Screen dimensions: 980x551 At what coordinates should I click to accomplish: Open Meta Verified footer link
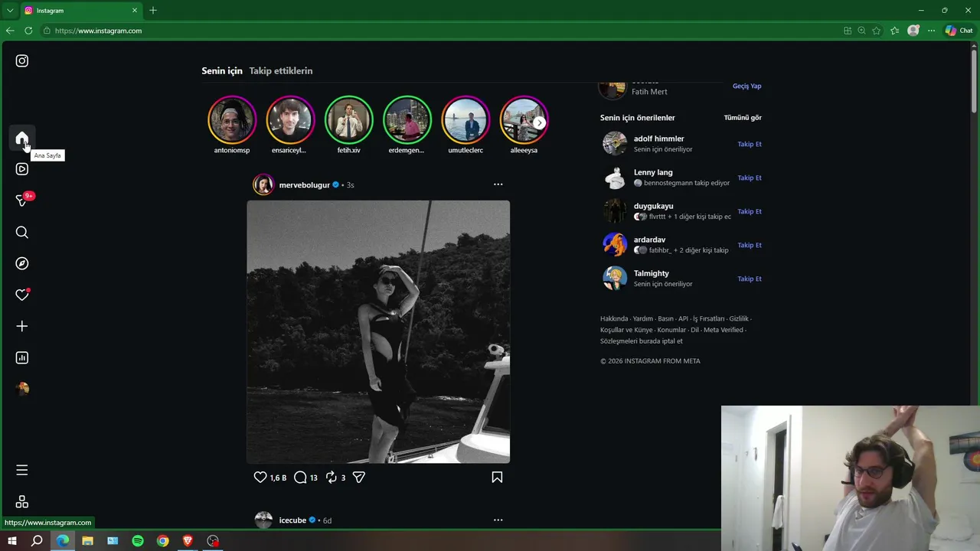point(724,330)
